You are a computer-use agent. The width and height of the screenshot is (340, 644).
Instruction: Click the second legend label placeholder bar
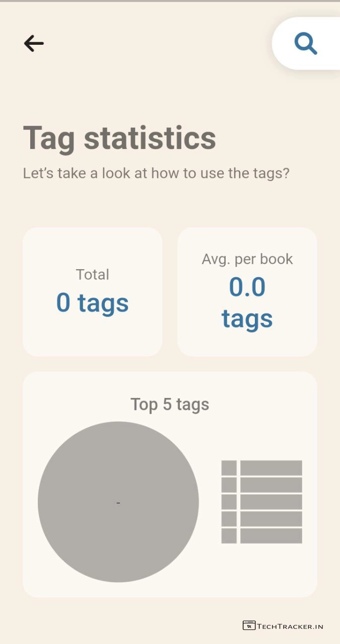[271, 485]
